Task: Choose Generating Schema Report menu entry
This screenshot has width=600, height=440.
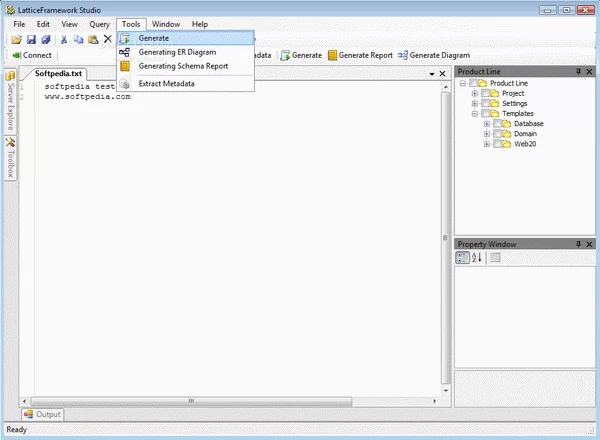Action: pos(186,66)
